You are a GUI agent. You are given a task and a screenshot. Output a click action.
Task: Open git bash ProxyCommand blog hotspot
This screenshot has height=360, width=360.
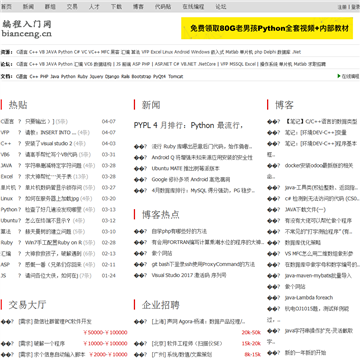203,264
